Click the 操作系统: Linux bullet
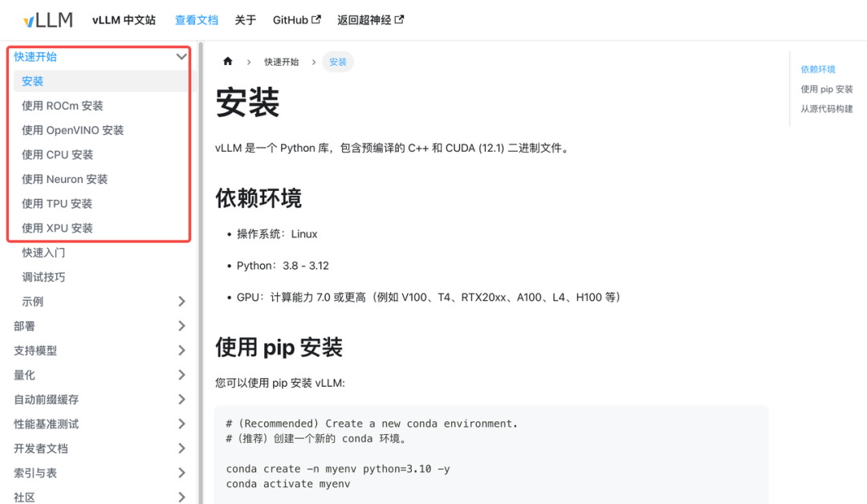This screenshot has width=867, height=504. pos(277,234)
